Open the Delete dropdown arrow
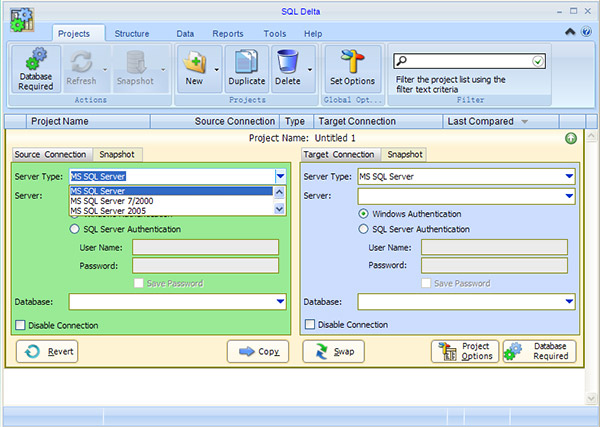 310,70
